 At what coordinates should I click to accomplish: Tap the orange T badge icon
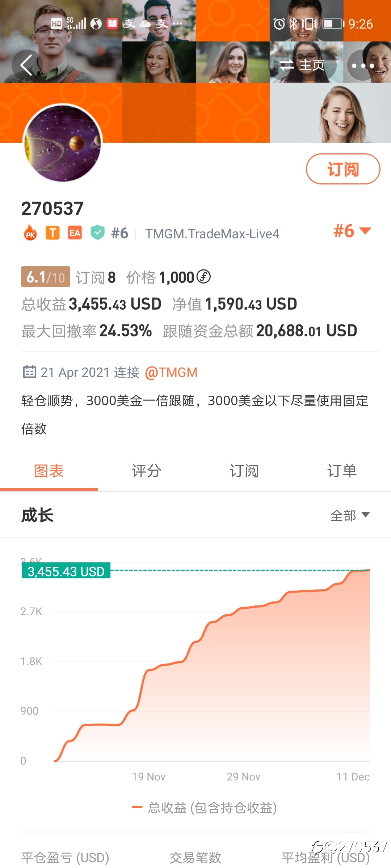pos(52,233)
